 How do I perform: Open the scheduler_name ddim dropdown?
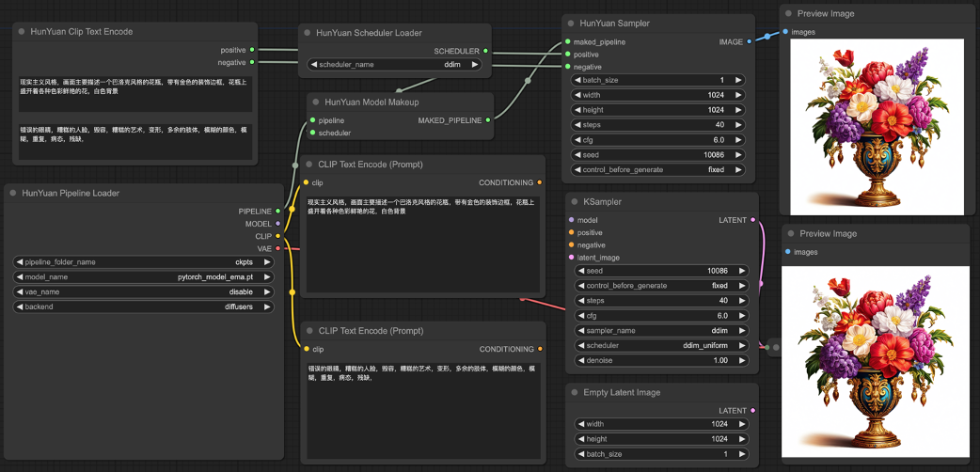click(x=395, y=65)
